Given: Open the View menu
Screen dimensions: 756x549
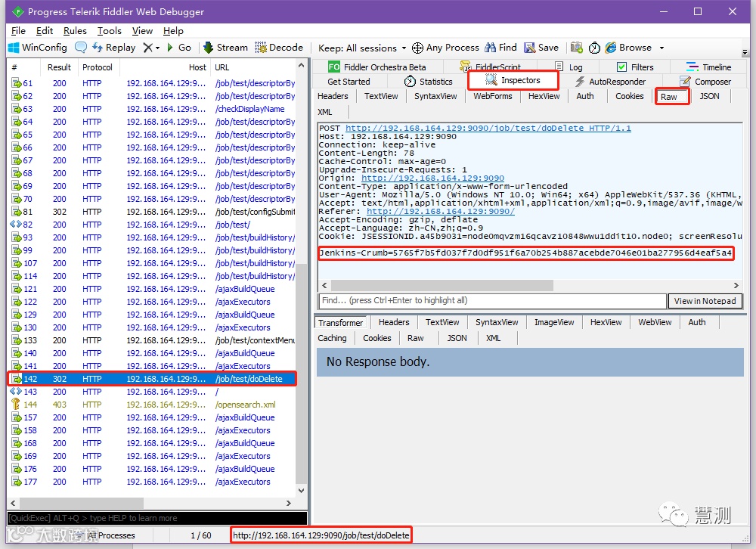Looking at the screenshot, I should point(142,31).
